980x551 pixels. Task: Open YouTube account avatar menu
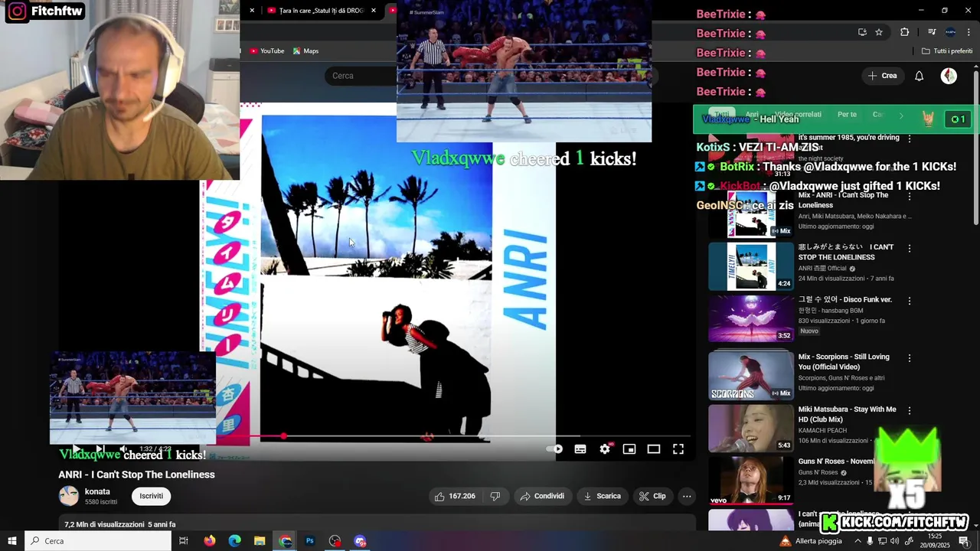pyautogui.click(x=949, y=76)
